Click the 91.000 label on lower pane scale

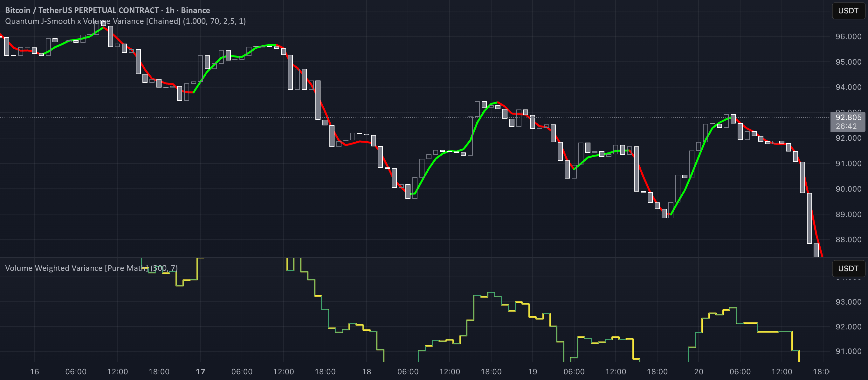848,351
